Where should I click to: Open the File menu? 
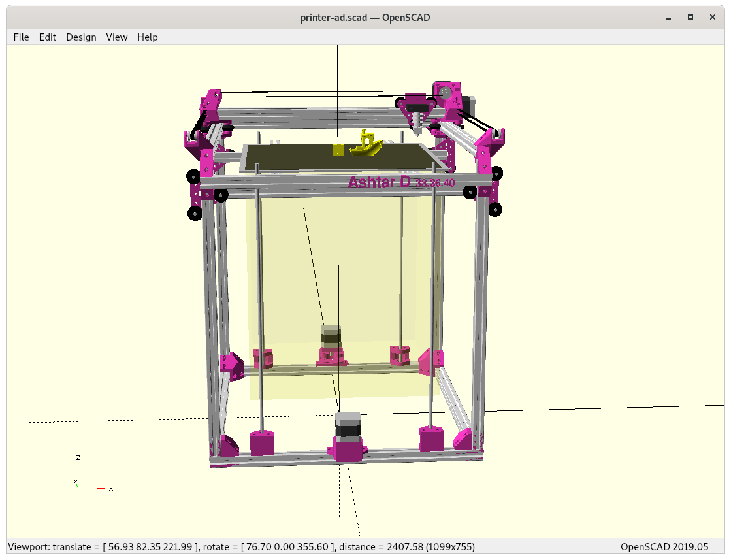pyautogui.click(x=21, y=37)
